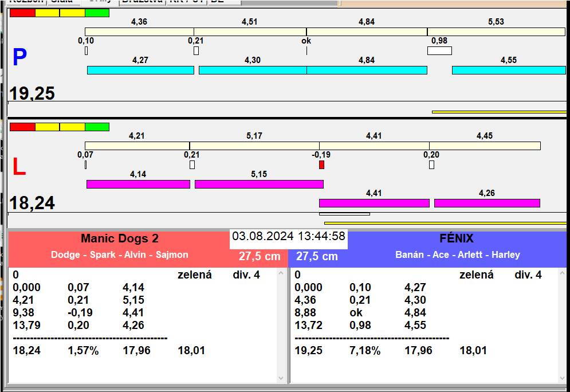This screenshot has width=570, height=392.
Task: Click red fault marker labeled -0,19
Action: 321,165
